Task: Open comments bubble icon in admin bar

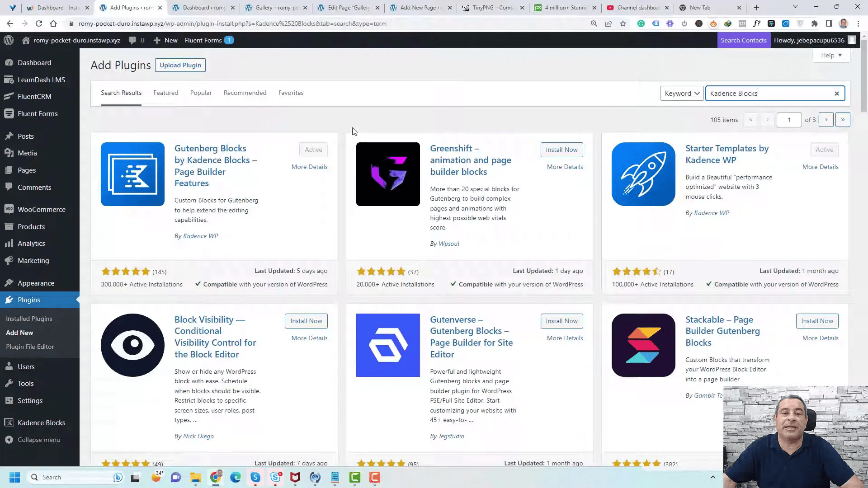Action: tap(132, 40)
